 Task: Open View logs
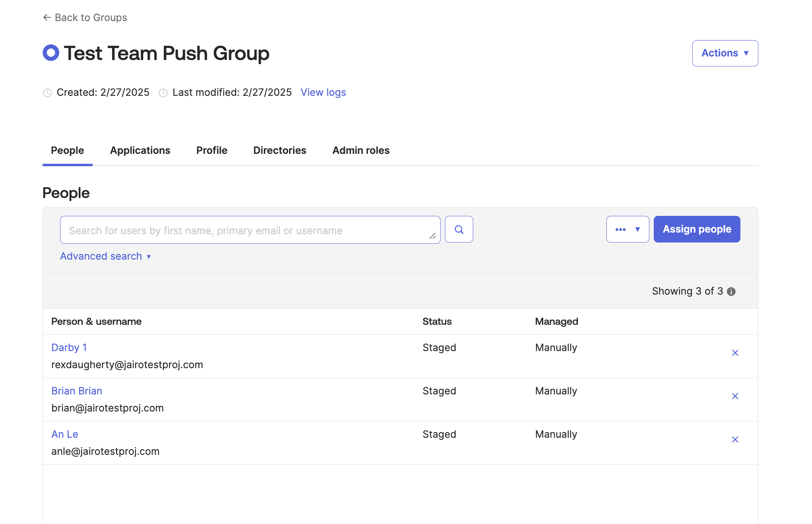coord(323,92)
